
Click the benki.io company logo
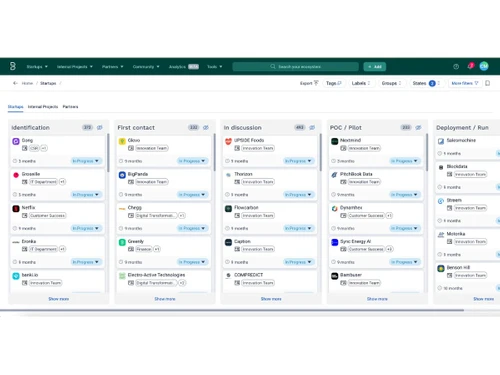click(16, 276)
